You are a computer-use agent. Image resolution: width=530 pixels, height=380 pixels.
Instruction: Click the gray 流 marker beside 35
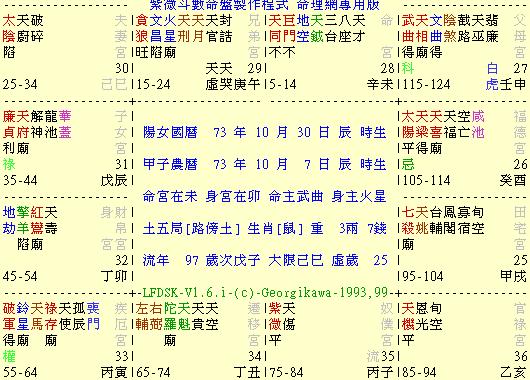point(373,356)
